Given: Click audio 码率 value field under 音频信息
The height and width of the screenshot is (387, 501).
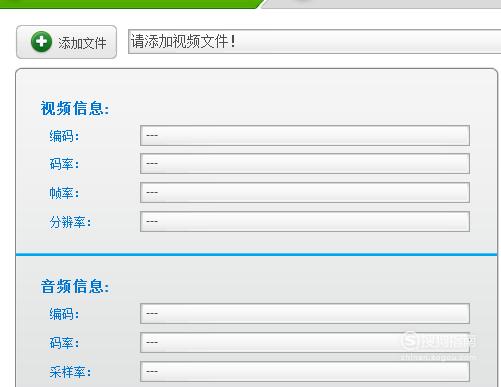Looking at the screenshot, I should click(305, 342).
